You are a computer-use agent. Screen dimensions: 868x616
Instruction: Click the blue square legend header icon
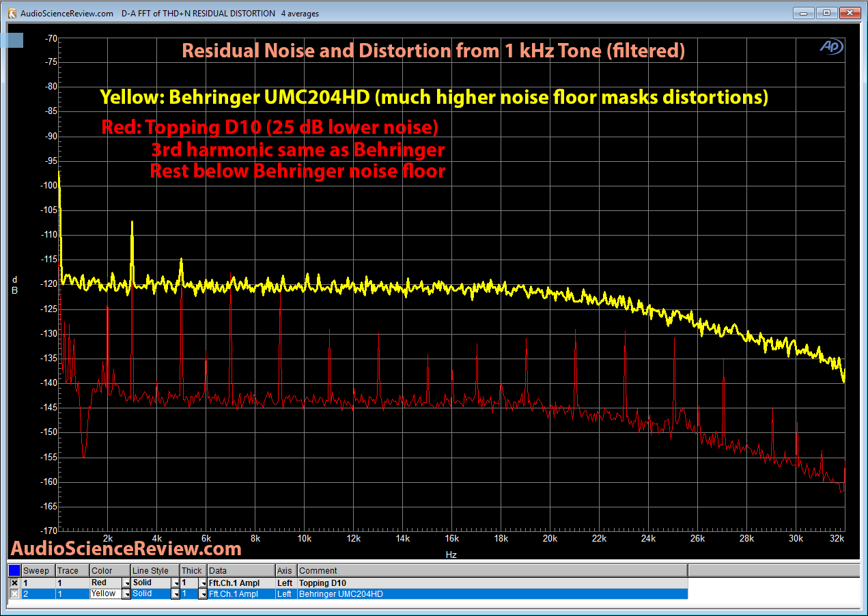(14, 570)
